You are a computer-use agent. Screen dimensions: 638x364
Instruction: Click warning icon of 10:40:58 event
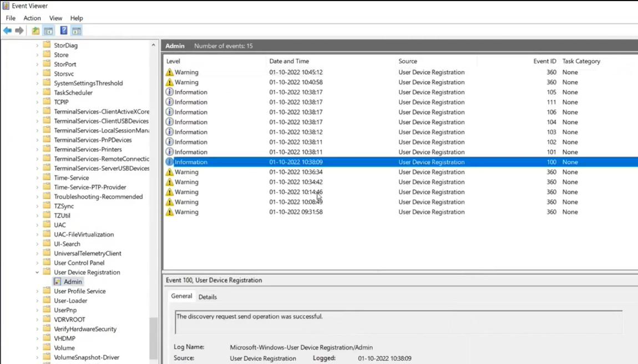(169, 82)
